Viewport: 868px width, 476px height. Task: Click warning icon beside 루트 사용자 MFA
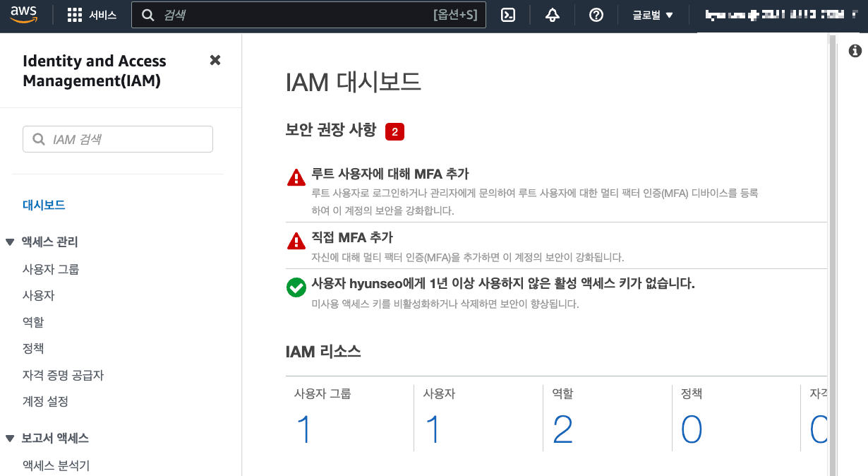coord(296,177)
